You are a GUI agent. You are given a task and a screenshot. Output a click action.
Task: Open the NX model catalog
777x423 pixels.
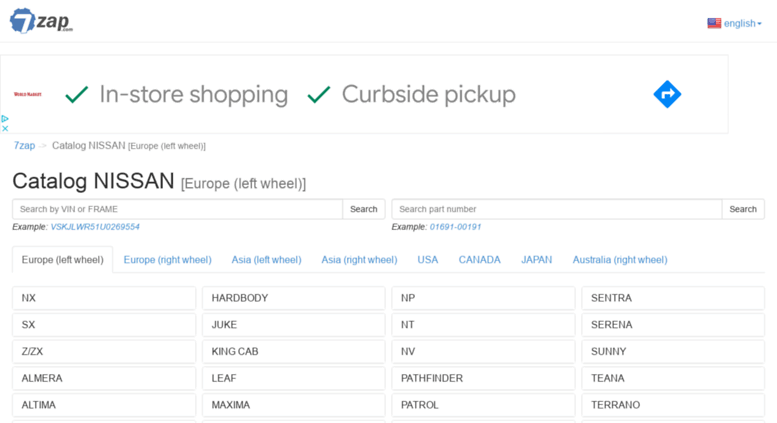pos(104,298)
